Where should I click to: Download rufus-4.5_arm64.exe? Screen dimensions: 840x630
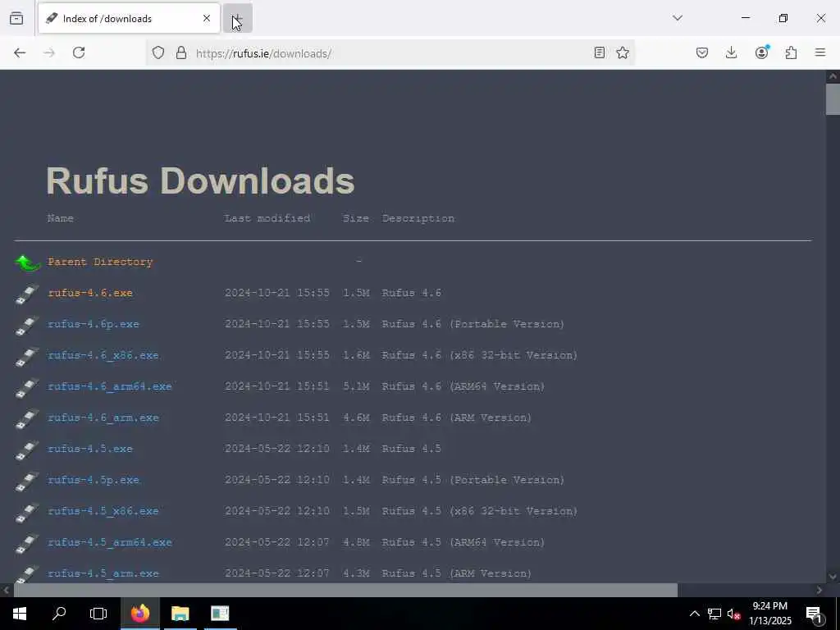(x=110, y=542)
